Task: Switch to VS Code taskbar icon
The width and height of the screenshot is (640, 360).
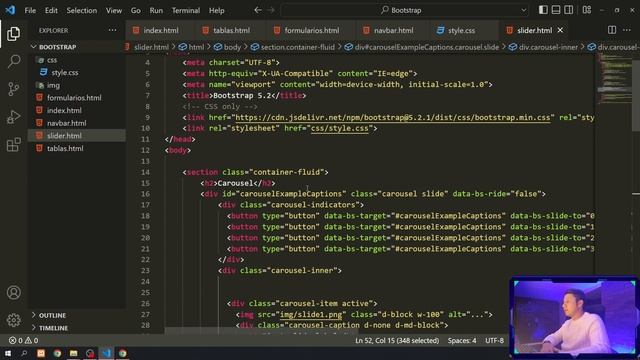Action: point(106,353)
